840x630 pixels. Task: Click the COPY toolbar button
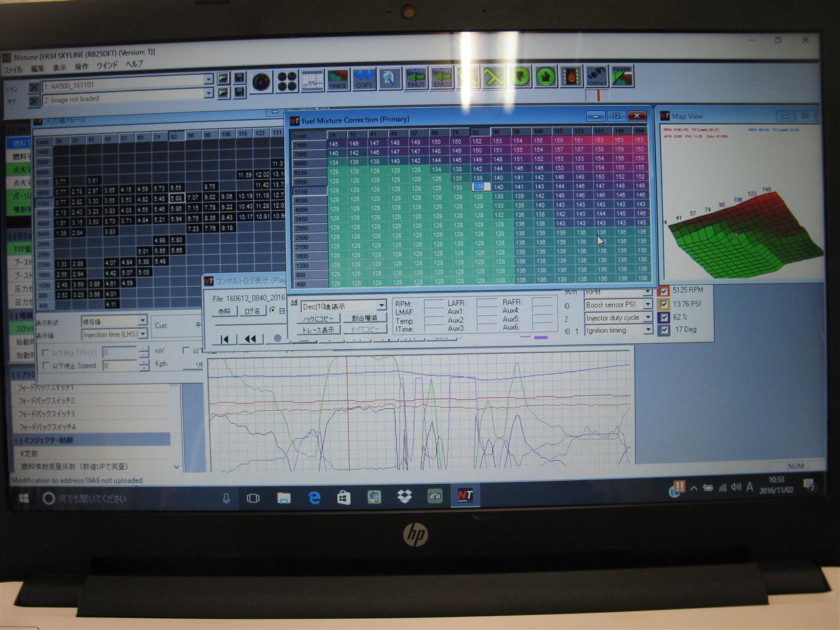click(364, 79)
